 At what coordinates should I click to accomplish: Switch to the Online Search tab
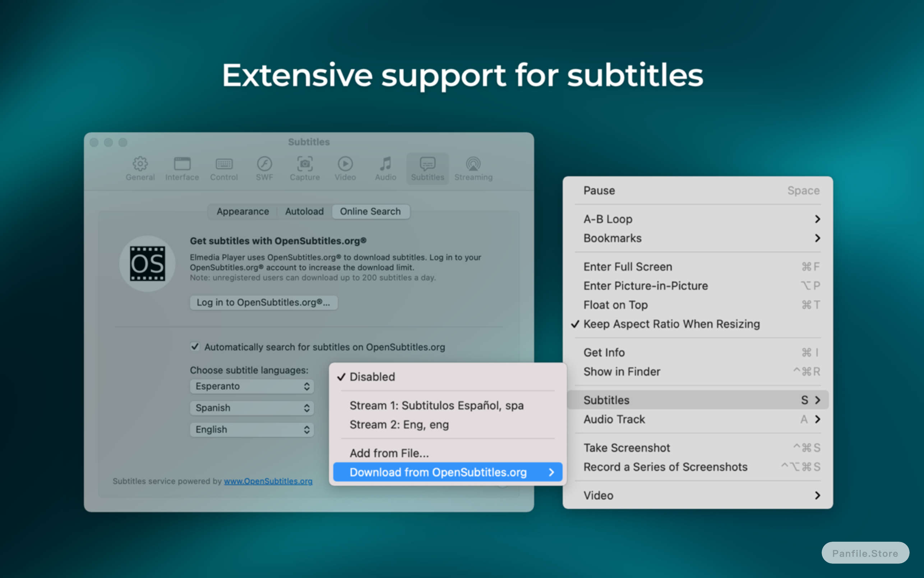point(370,211)
